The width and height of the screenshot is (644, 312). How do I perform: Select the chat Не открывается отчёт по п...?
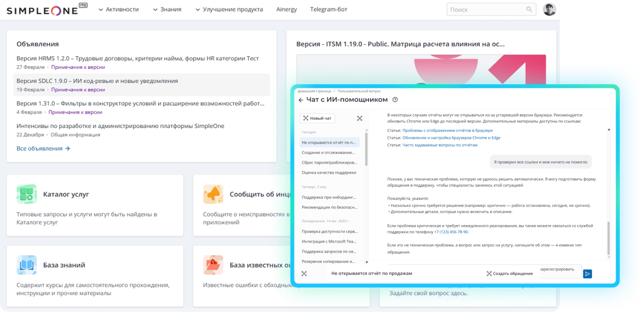[329, 142]
